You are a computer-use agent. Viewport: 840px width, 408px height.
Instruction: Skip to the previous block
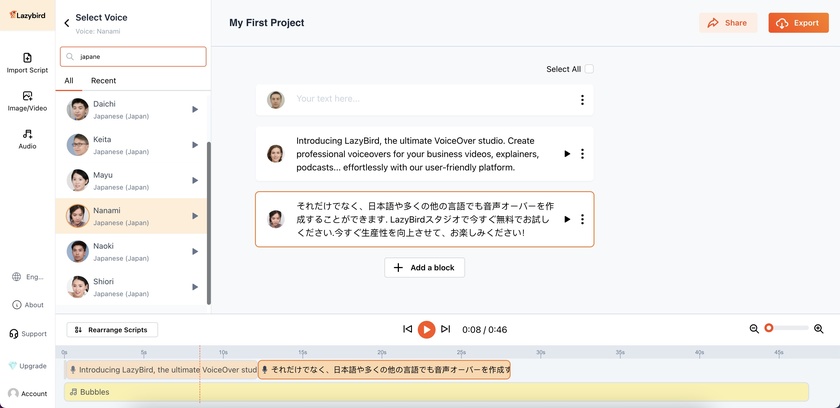407,329
